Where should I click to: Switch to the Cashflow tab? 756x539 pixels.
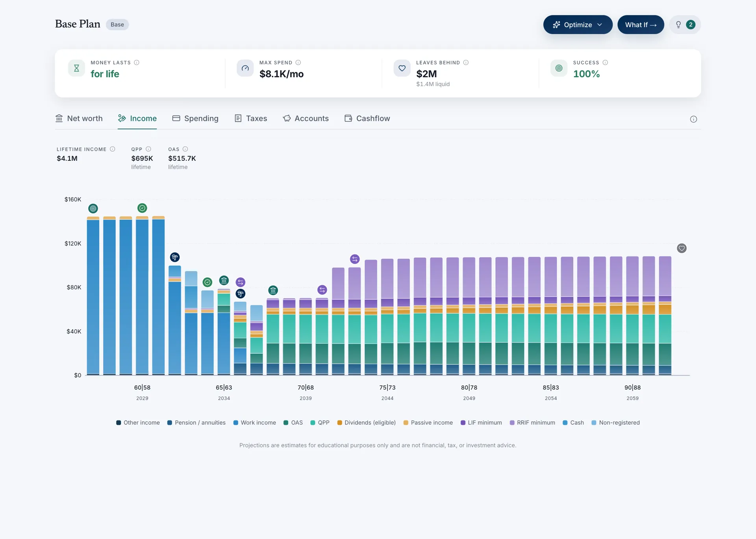point(367,119)
